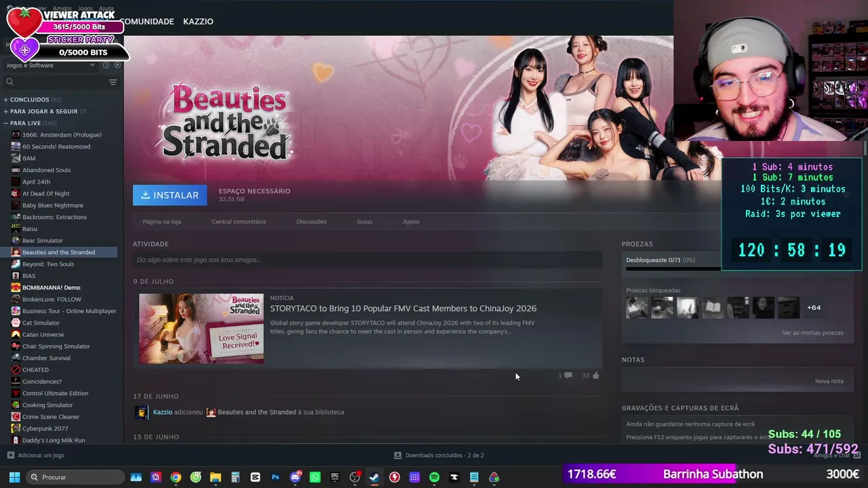Click the Crime Scene Cleaner game icon
The width and height of the screenshot is (868, 488).
tap(16, 417)
